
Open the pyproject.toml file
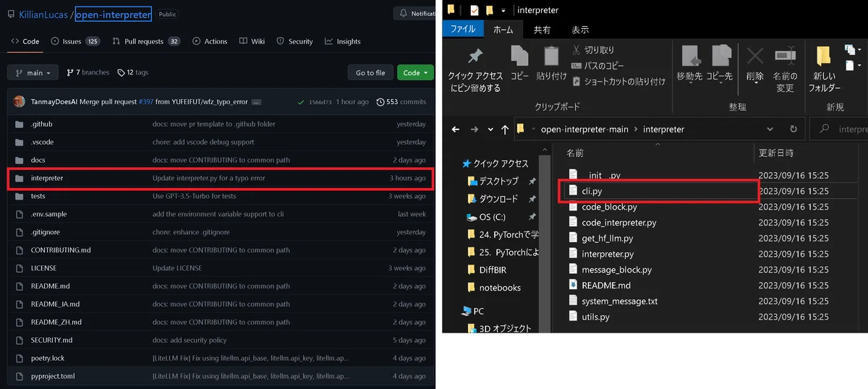point(53,376)
